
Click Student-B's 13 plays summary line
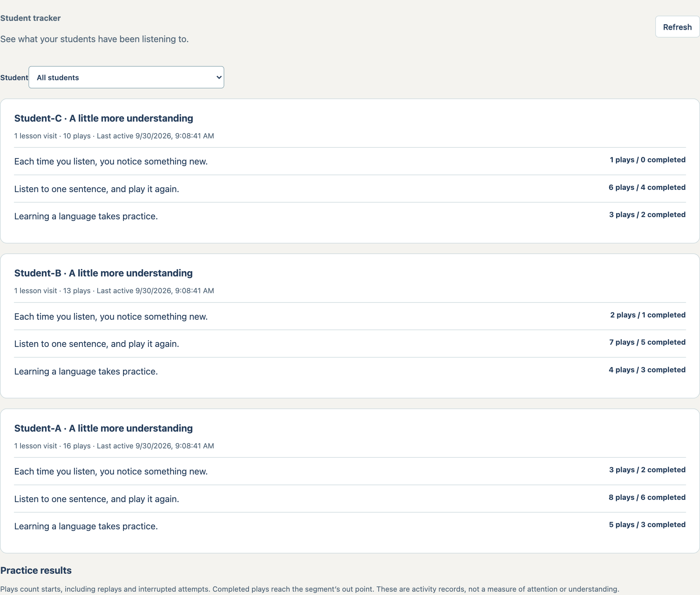114,291
